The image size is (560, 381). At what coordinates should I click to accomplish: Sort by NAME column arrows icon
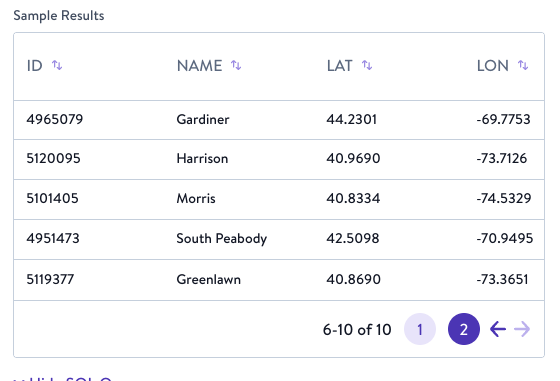236,65
